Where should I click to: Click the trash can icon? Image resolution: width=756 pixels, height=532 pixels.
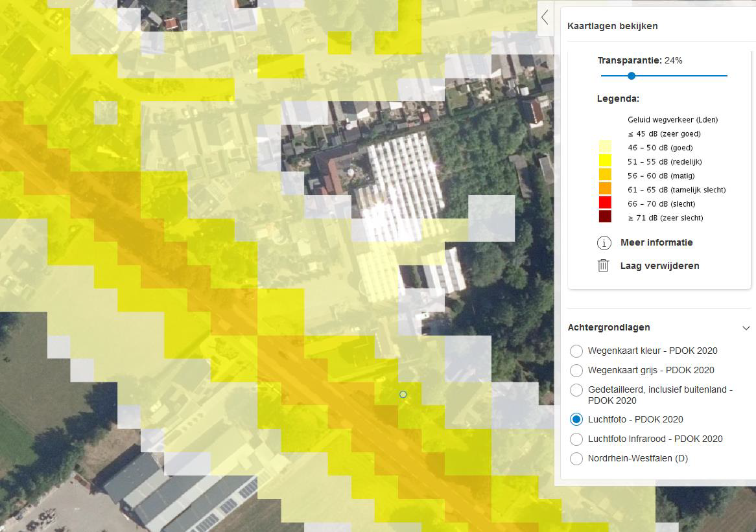pyautogui.click(x=604, y=266)
